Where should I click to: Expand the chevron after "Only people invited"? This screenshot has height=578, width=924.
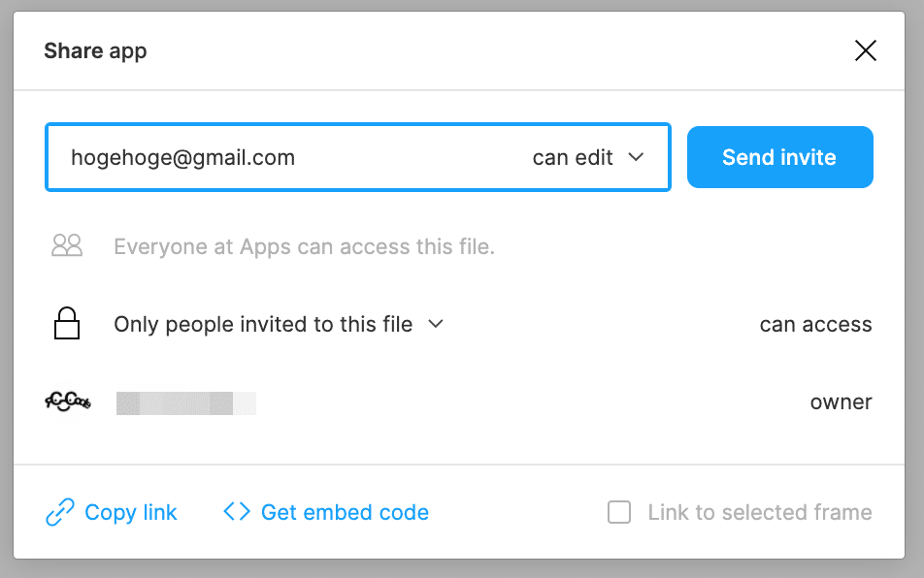[x=436, y=324]
